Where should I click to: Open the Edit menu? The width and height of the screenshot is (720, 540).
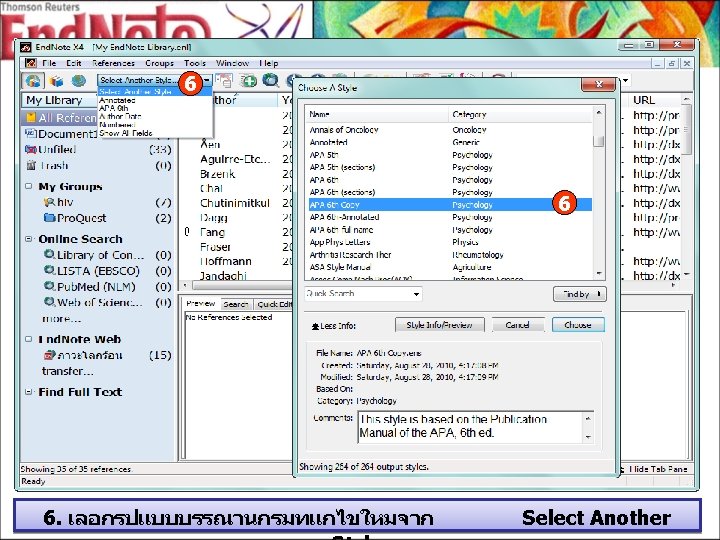pos(73,63)
